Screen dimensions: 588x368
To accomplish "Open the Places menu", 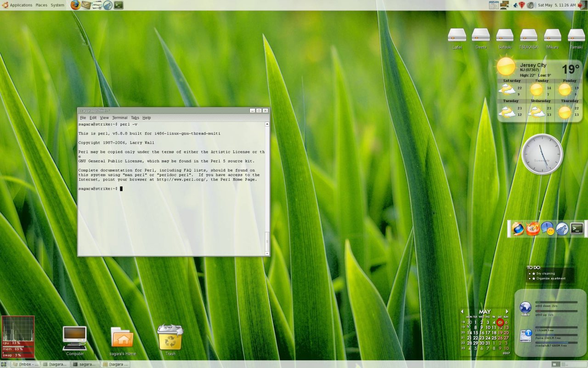I will [41, 5].
